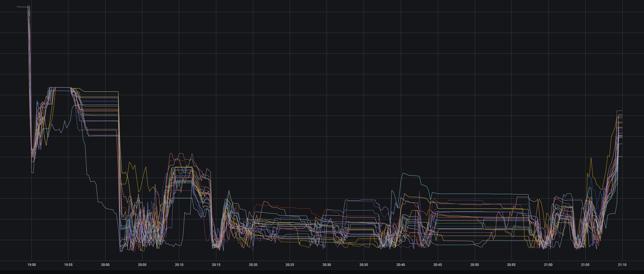The width and height of the screenshot is (644, 274).
Task: Click the 21:05 time axis label
Action: [x=585, y=265]
